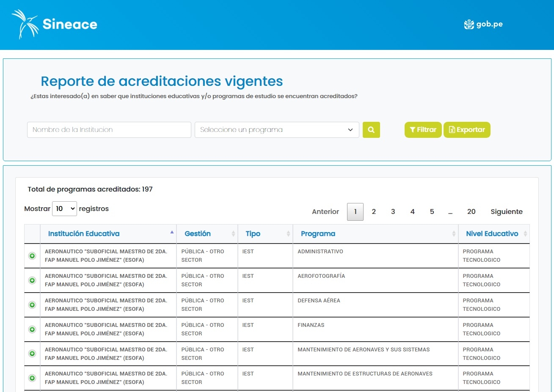This screenshot has height=392, width=554.
Task: Sort by Programa column header
Action: point(375,234)
